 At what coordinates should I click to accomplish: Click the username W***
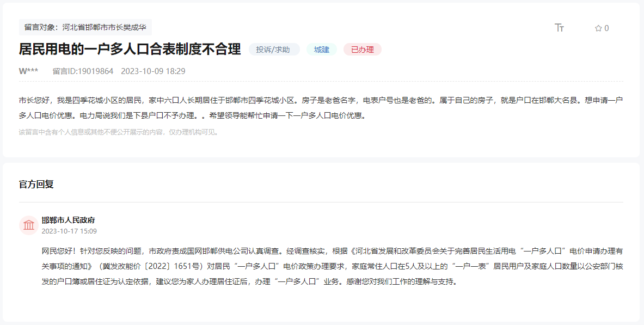(28, 71)
